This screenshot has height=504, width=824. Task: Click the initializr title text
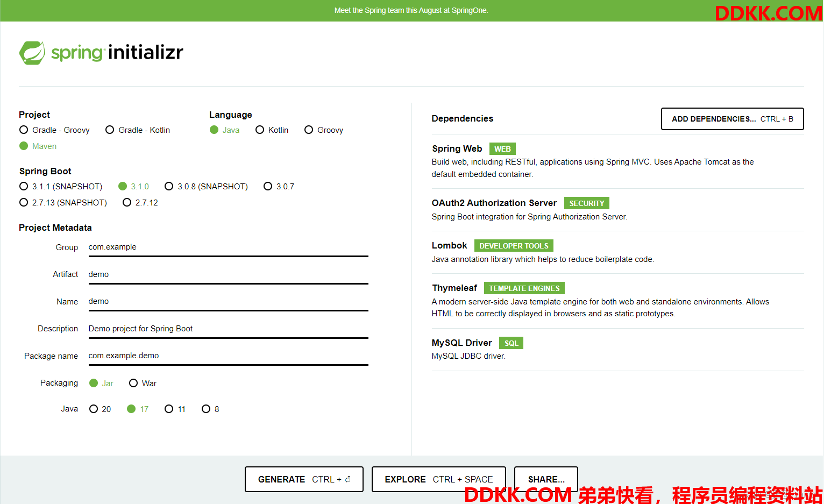[146, 52]
